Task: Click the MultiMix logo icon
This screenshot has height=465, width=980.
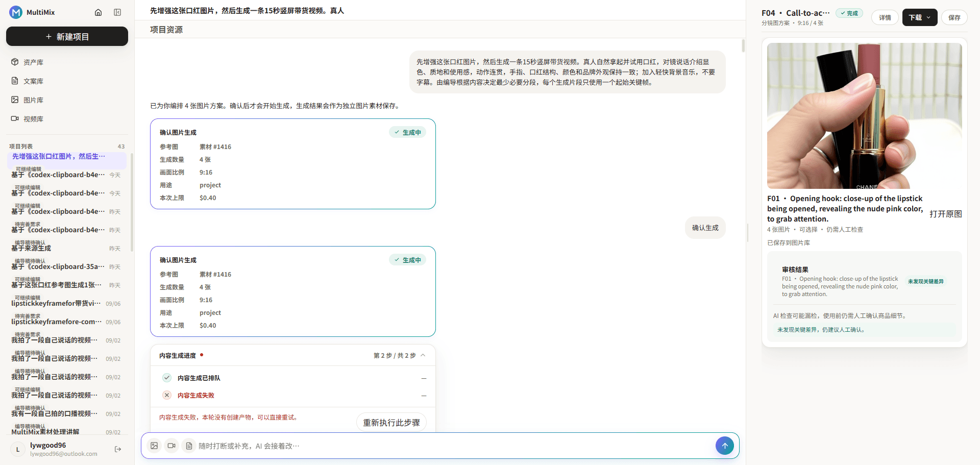Action: [16, 12]
